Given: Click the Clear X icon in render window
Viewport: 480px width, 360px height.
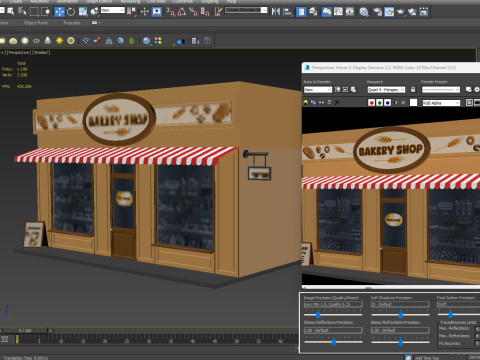Looking at the screenshot, I should tap(337, 103).
